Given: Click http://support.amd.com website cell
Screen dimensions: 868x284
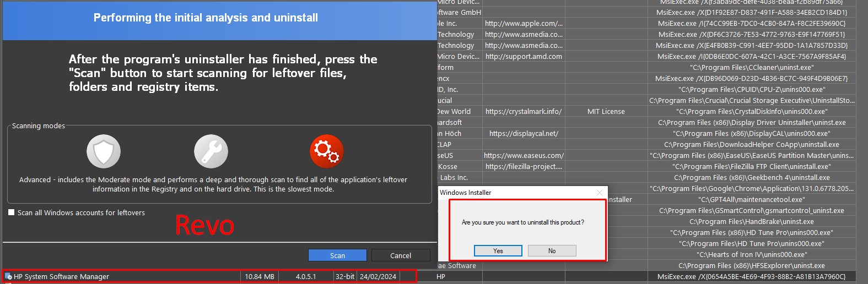Looking at the screenshot, I should coord(524,56).
